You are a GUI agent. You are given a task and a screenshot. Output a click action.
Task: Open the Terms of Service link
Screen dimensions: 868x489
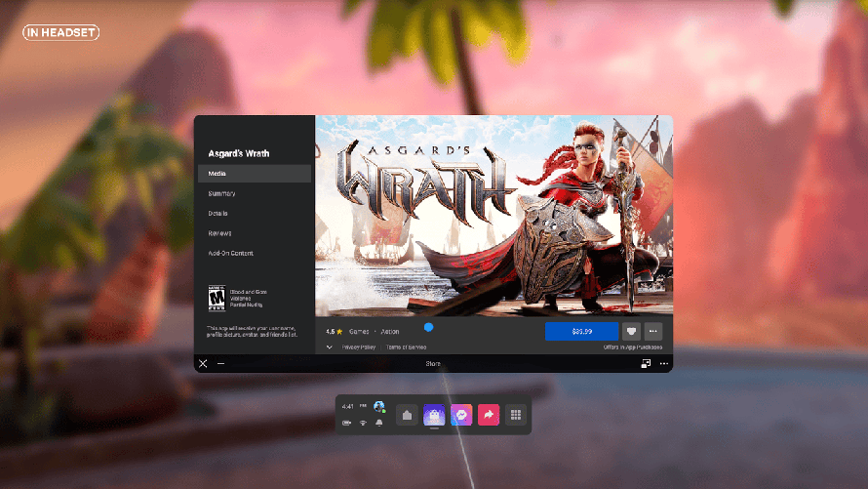tap(405, 346)
